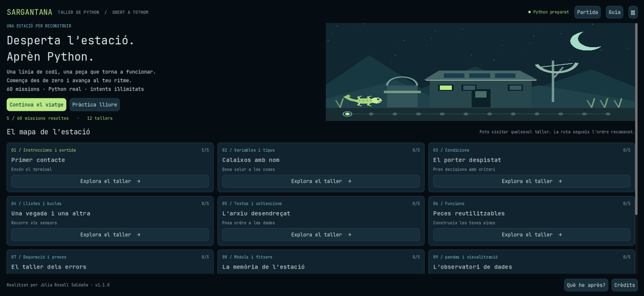644x296 pixels.
Task: Explore the Una vegada i una altra workshop
Action: (110, 235)
